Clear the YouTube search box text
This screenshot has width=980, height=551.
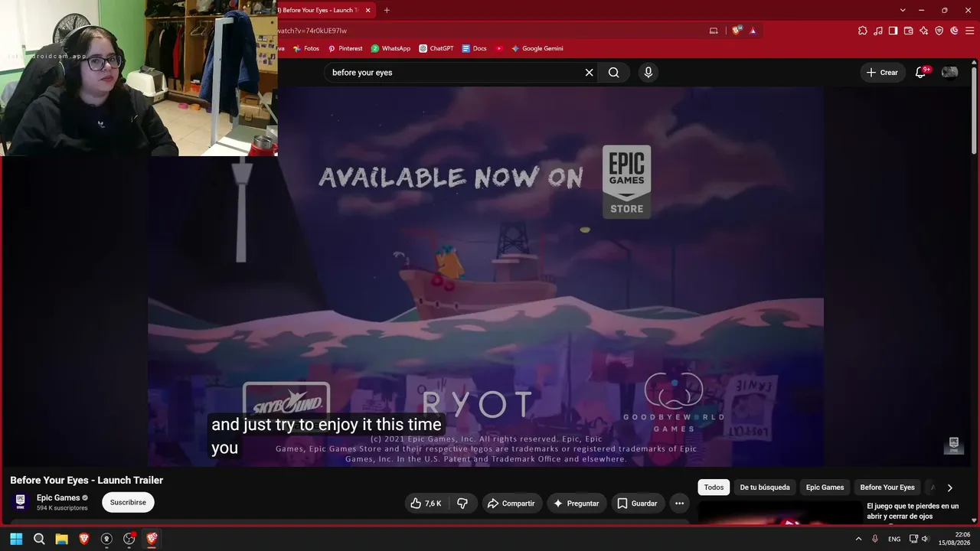coord(589,73)
